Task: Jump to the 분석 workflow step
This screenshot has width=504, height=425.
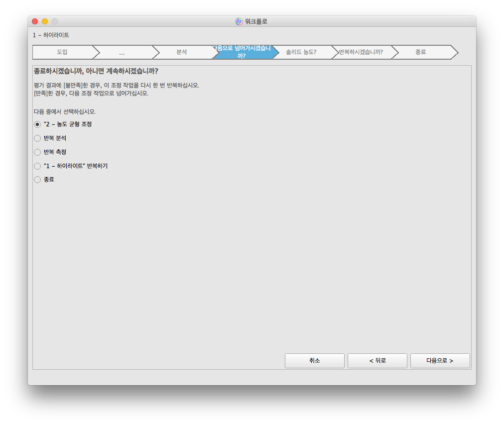Action: click(x=182, y=52)
